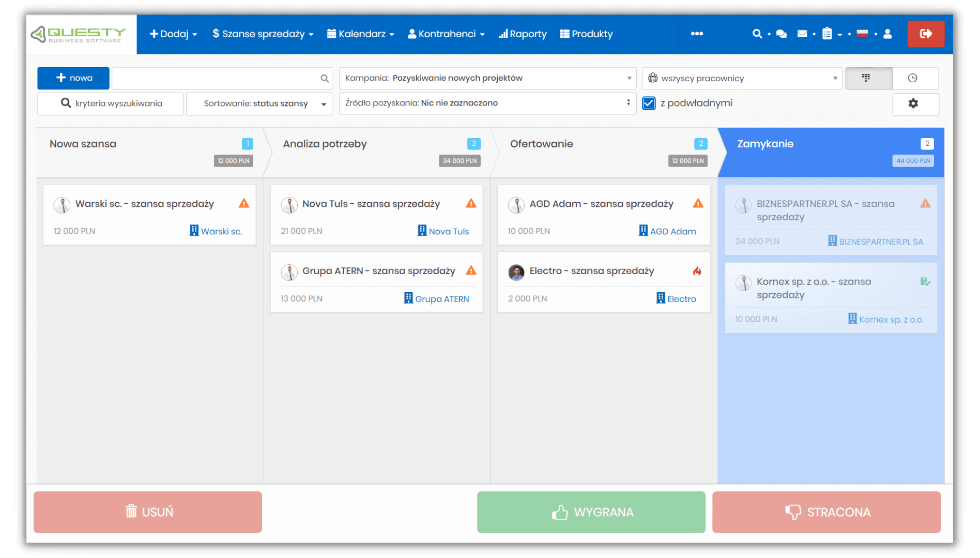
Task: Open the 'Grupa ATERN' company link
Action: click(437, 298)
